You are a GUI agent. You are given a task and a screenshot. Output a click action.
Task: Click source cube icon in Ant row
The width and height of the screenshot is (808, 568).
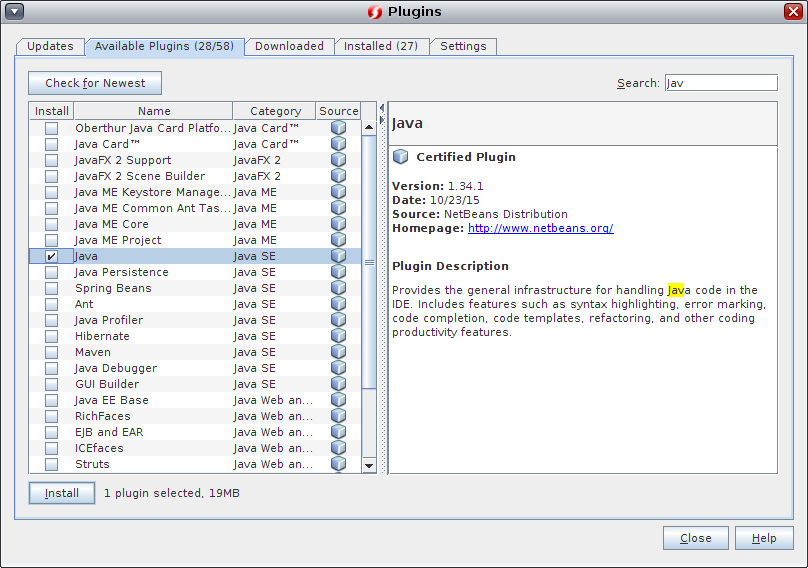pyautogui.click(x=338, y=304)
